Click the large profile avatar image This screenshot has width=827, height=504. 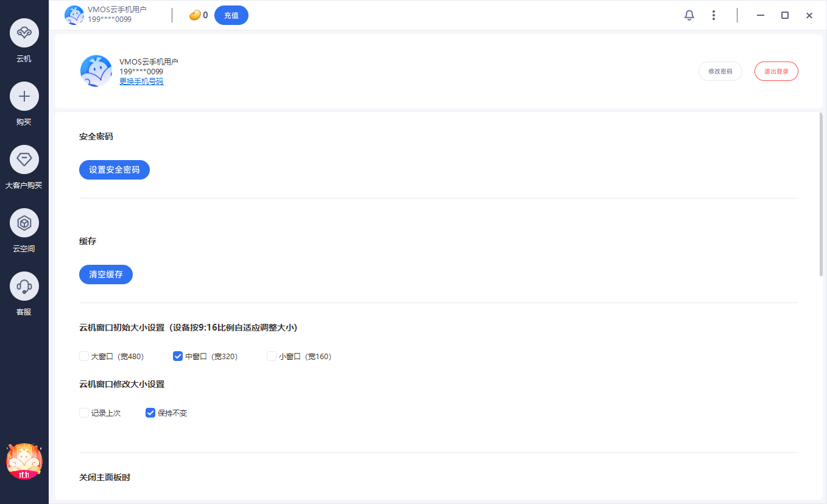click(96, 71)
